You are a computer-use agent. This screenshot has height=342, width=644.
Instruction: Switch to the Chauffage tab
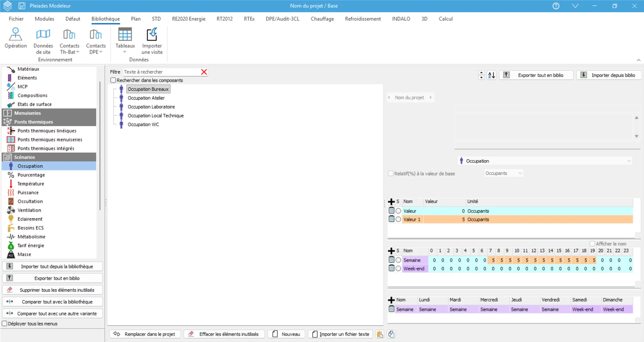322,19
